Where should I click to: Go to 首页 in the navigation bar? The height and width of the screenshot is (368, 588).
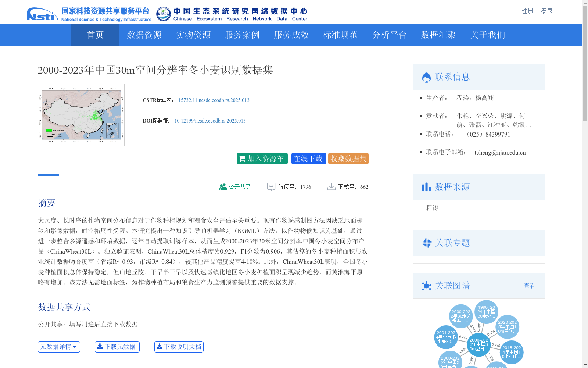(95, 35)
